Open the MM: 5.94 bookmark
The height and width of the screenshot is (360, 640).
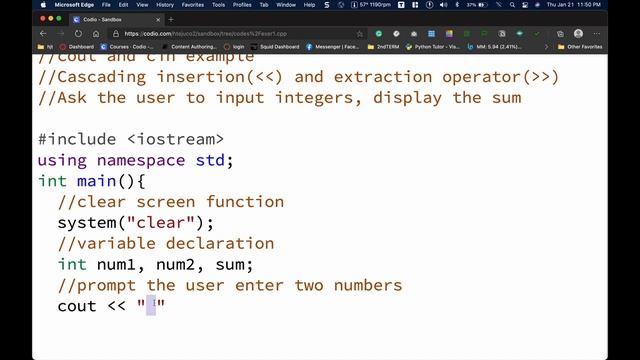(494, 47)
